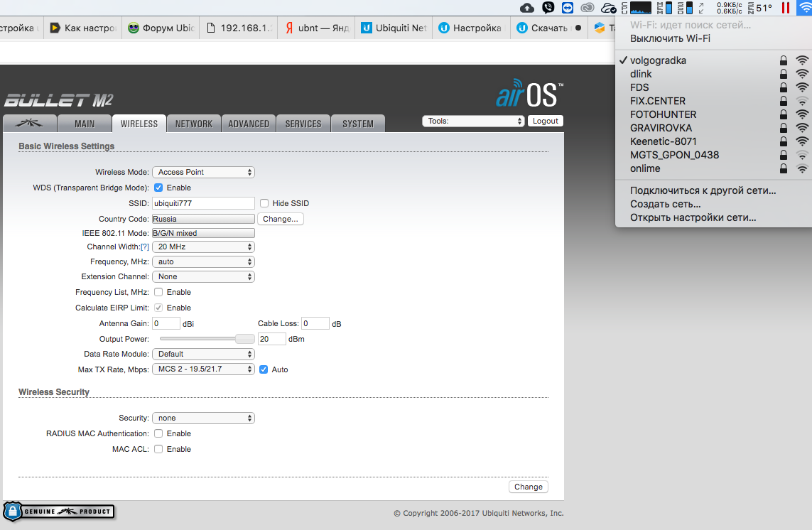Open the Security dropdown

[x=203, y=418]
